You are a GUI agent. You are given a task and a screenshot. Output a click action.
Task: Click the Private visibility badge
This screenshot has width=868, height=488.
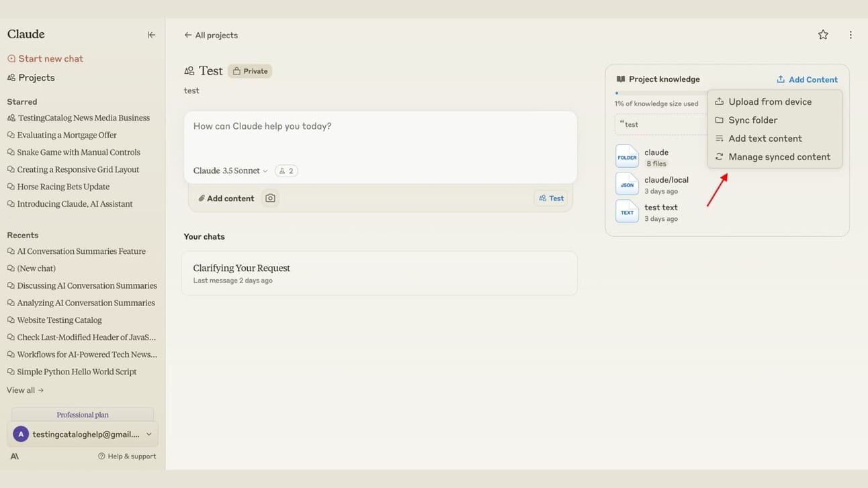pyautogui.click(x=250, y=71)
